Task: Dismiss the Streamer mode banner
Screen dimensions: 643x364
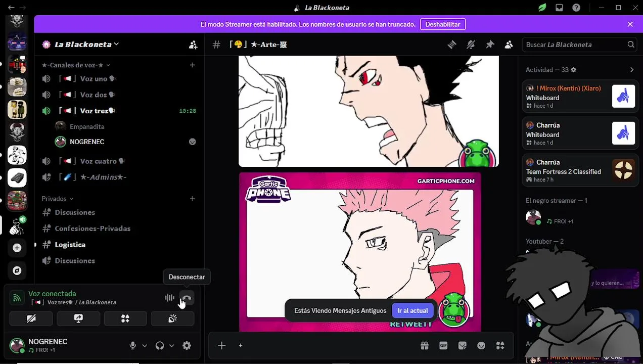Action: (x=630, y=24)
